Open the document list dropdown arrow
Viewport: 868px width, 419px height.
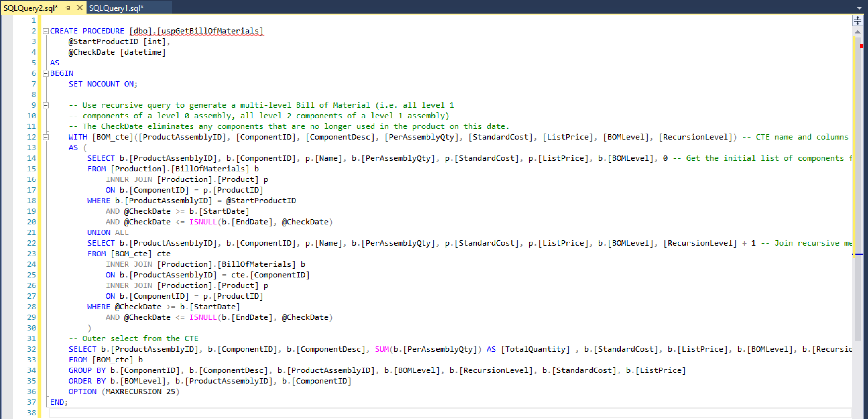pyautogui.click(x=859, y=8)
